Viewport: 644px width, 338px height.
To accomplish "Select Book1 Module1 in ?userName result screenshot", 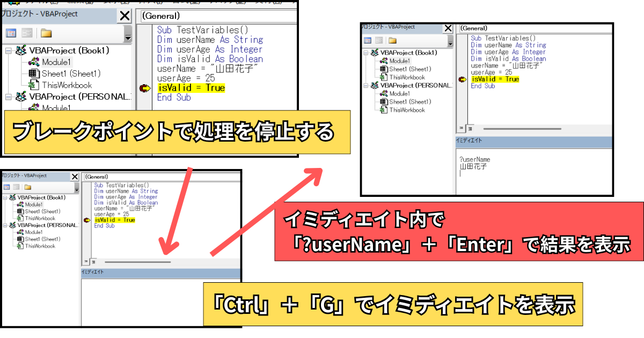I will point(399,61).
